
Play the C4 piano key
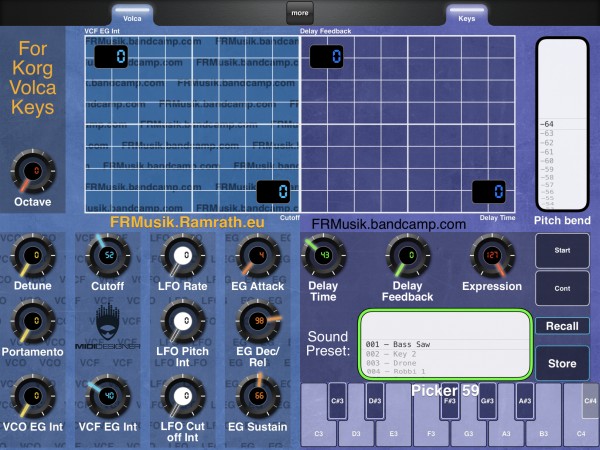[x=581, y=433]
